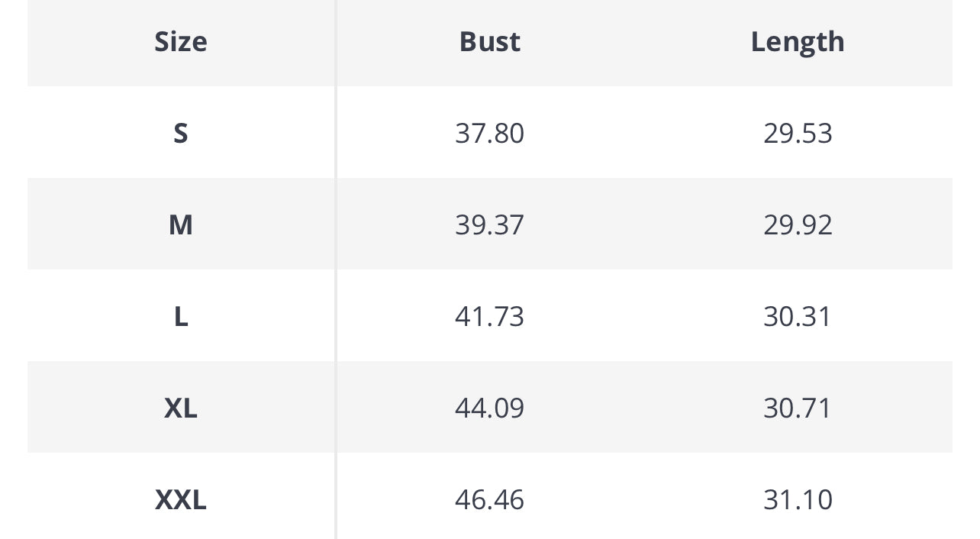
Task: Click the bust value 44.09
Action: click(489, 408)
